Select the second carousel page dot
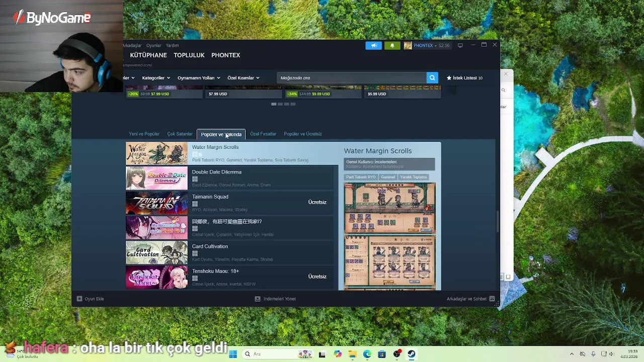The height and width of the screenshot is (362, 644). pyautogui.click(x=280, y=104)
